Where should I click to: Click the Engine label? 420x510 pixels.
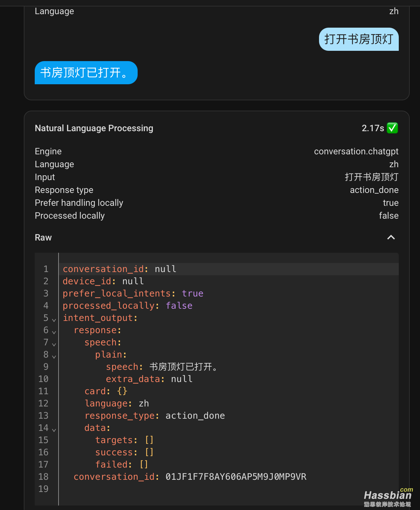(48, 151)
